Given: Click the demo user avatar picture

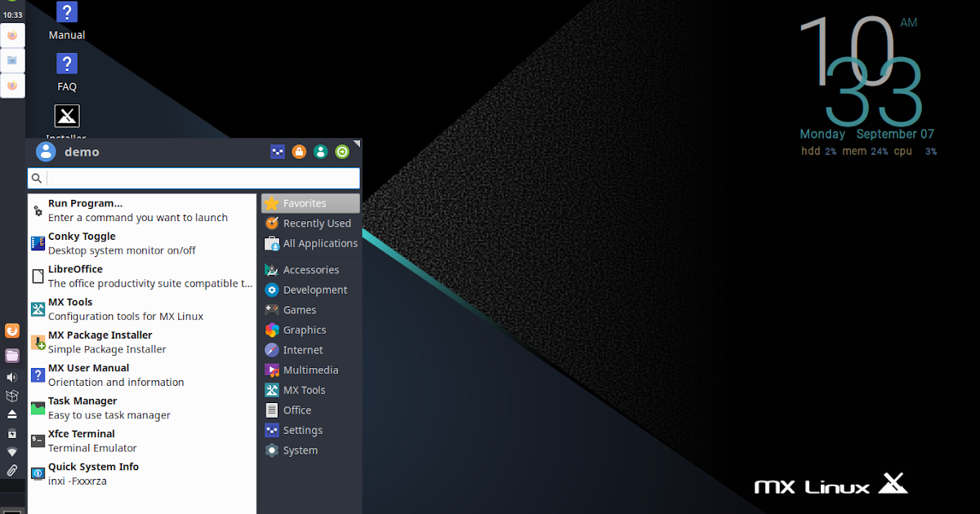Looking at the screenshot, I should click(47, 152).
